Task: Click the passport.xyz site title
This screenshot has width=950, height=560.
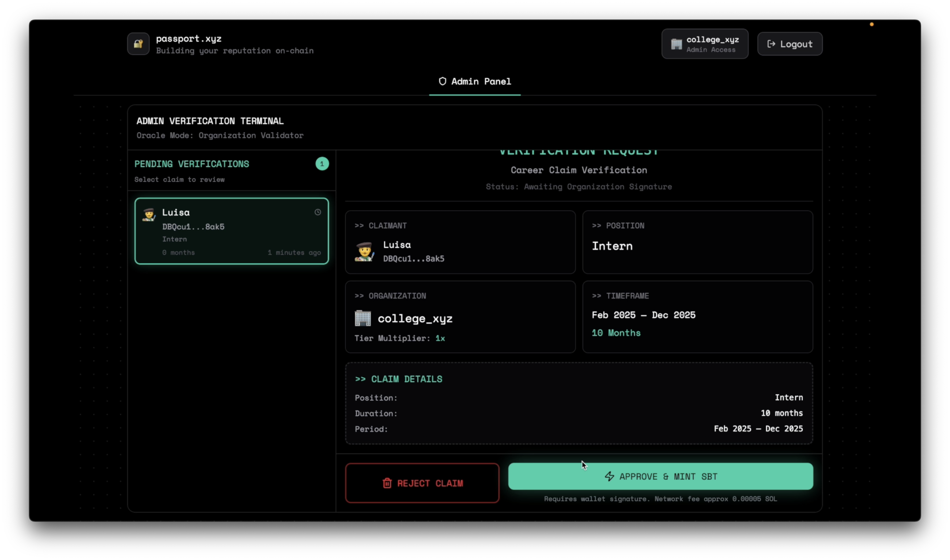Action: [x=188, y=39]
